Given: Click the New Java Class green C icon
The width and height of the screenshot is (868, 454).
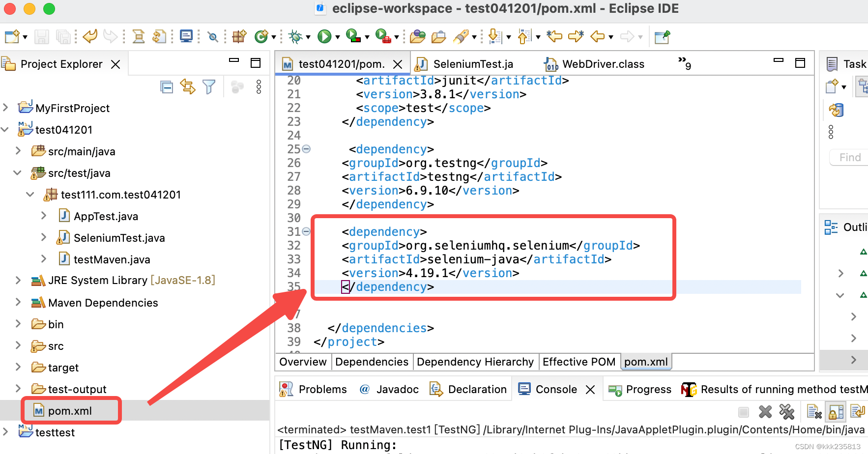Looking at the screenshot, I should tap(261, 36).
